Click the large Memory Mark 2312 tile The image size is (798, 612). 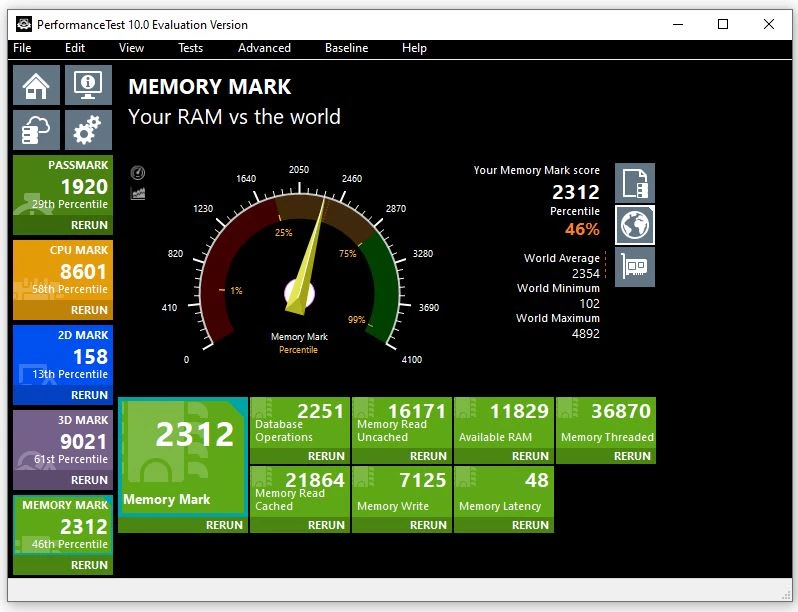tap(183, 457)
